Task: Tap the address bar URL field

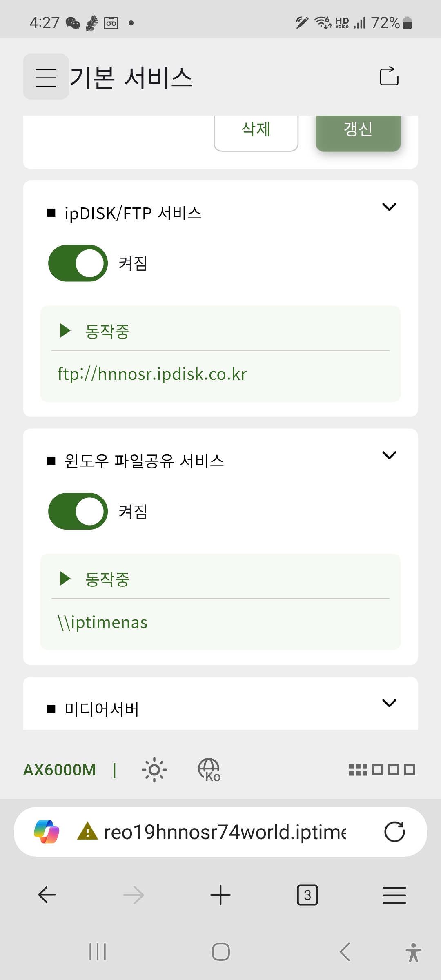Action: (225, 832)
